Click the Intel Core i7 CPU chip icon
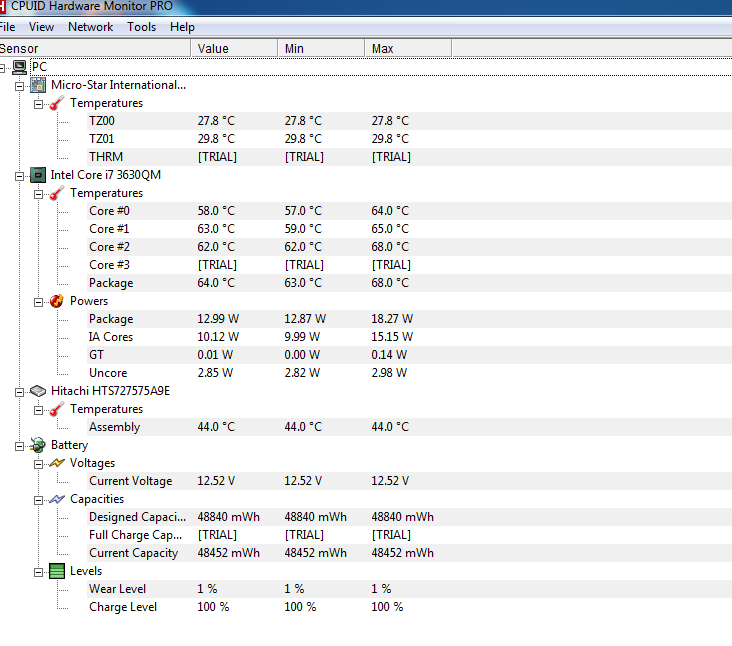The image size is (732, 646). tap(38, 175)
